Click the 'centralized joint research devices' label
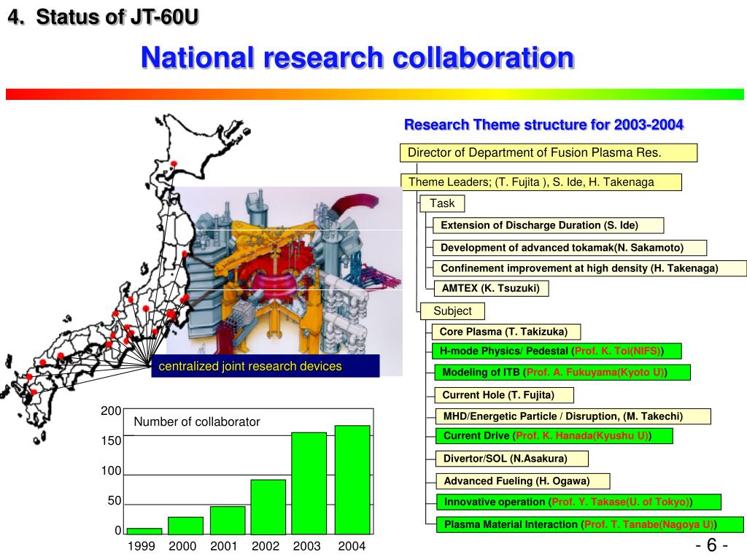Viewport: 747px width, 560px height. (266, 366)
